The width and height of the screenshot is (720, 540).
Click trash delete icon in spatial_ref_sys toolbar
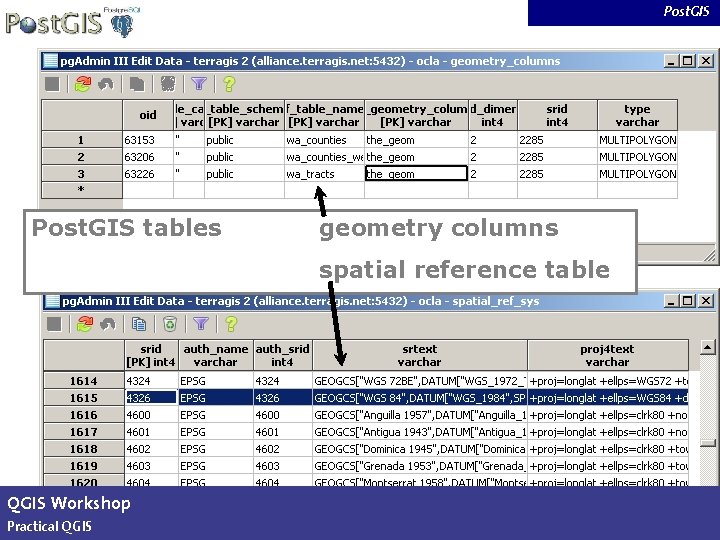170,324
